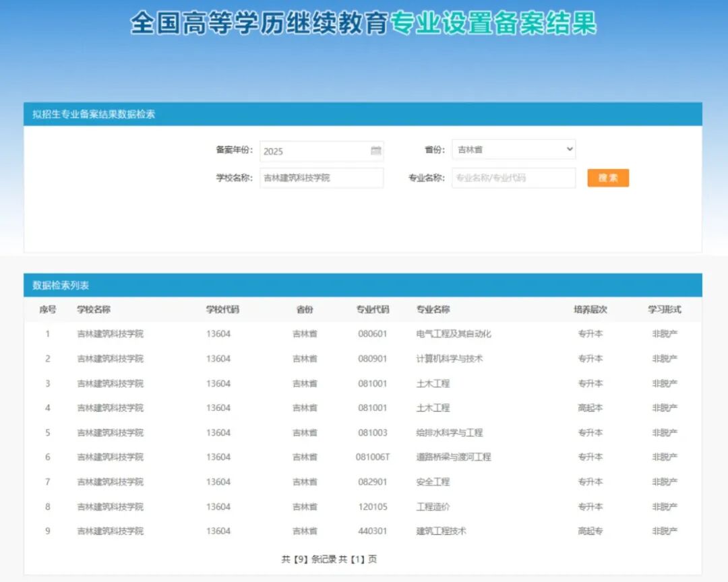Click the 专业名称 input placeholder field

pyautogui.click(x=512, y=177)
